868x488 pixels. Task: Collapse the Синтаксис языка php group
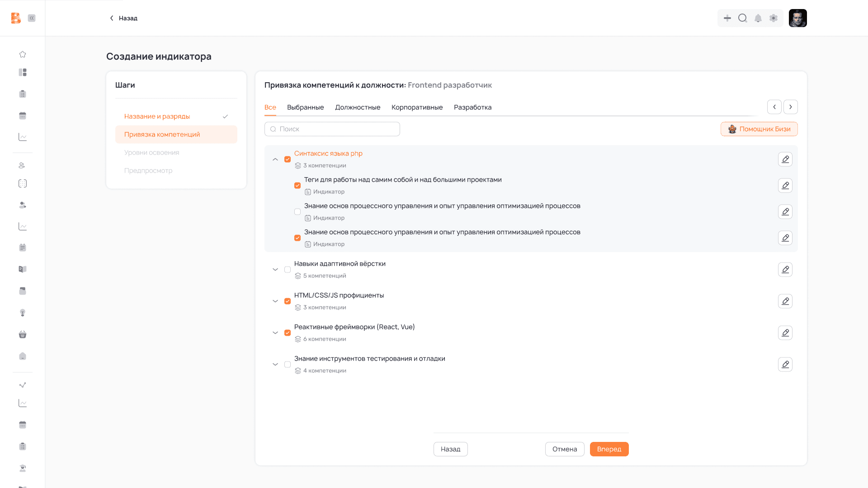[x=275, y=160]
